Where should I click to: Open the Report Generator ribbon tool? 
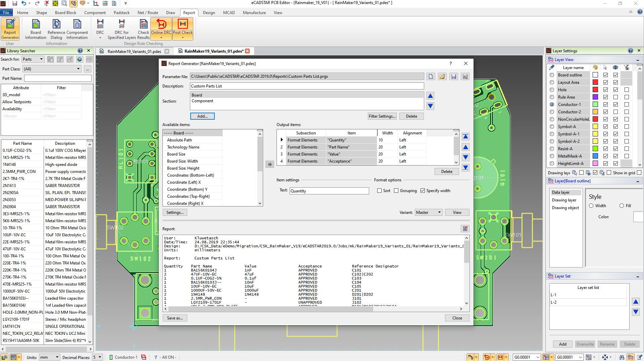coord(10,29)
